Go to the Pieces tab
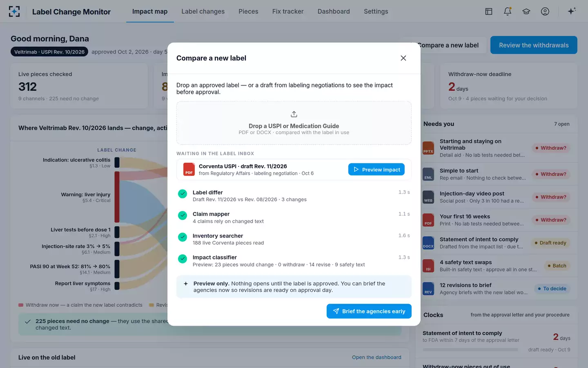588x368 pixels. 248,11
